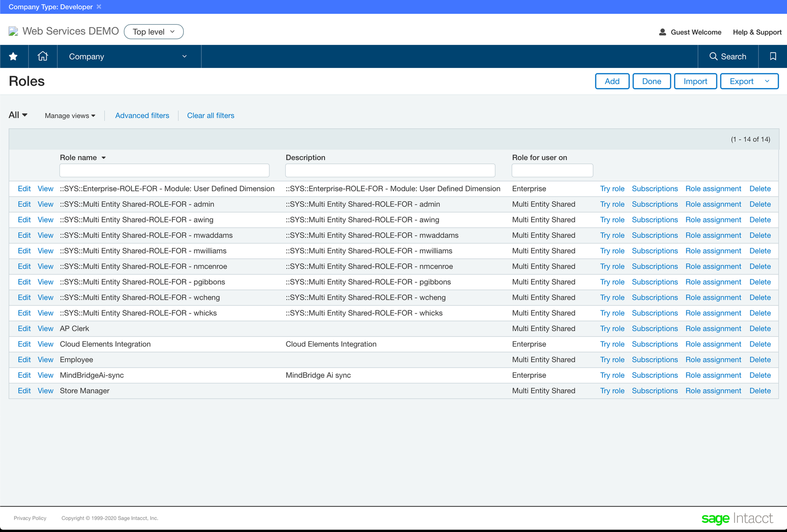Click the Import button
The height and width of the screenshot is (532, 787).
695,81
